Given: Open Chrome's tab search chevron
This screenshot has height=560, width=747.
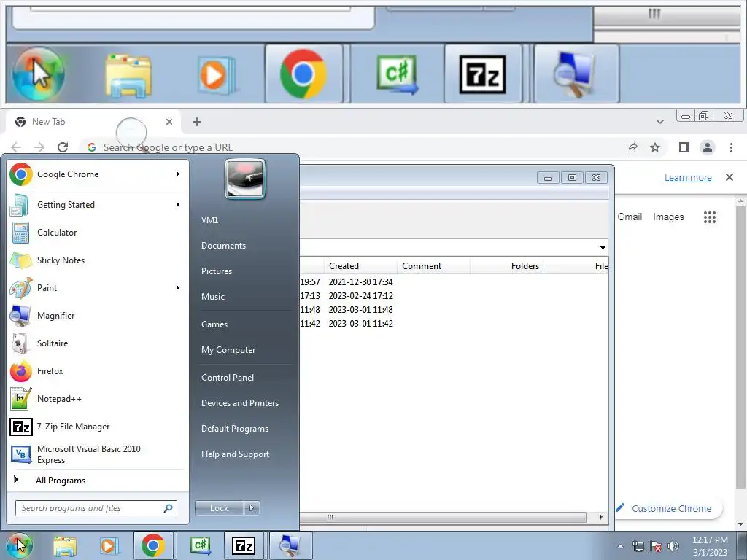Looking at the screenshot, I should tap(659, 122).
